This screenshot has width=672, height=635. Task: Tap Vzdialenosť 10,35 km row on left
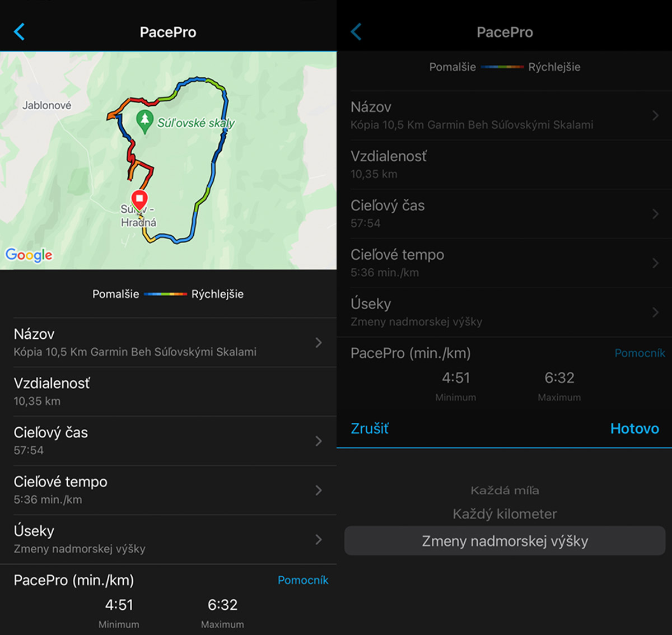point(168,391)
